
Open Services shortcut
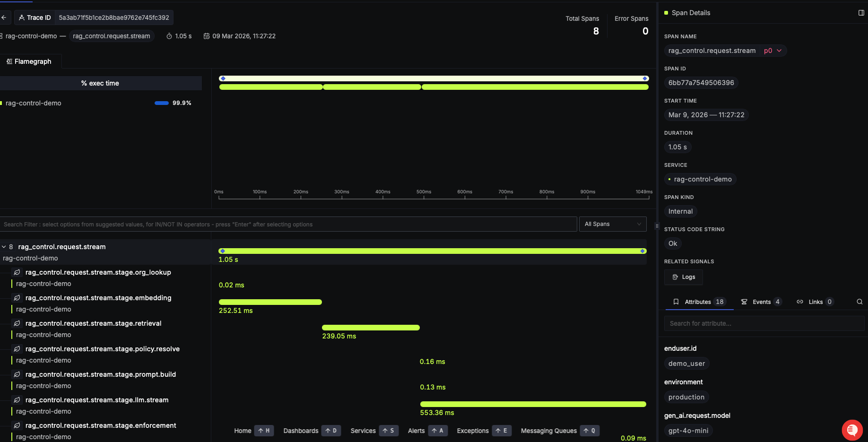coord(374,431)
